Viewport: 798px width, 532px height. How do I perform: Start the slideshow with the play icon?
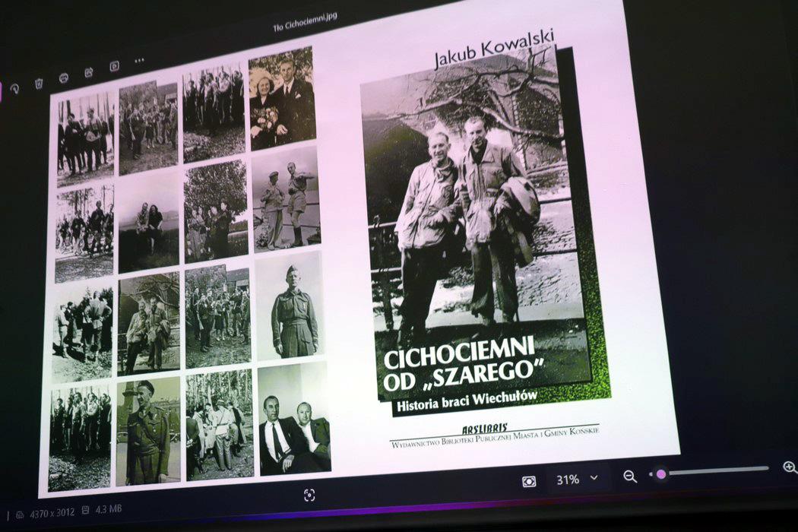tap(115, 66)
